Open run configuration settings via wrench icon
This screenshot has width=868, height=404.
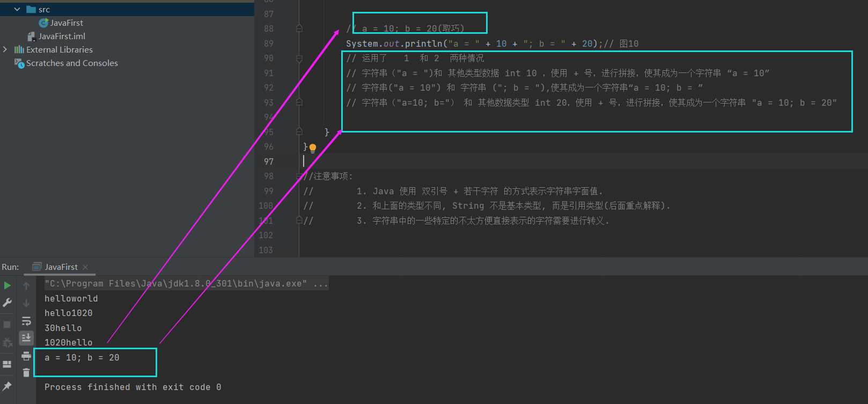(8, 303)
